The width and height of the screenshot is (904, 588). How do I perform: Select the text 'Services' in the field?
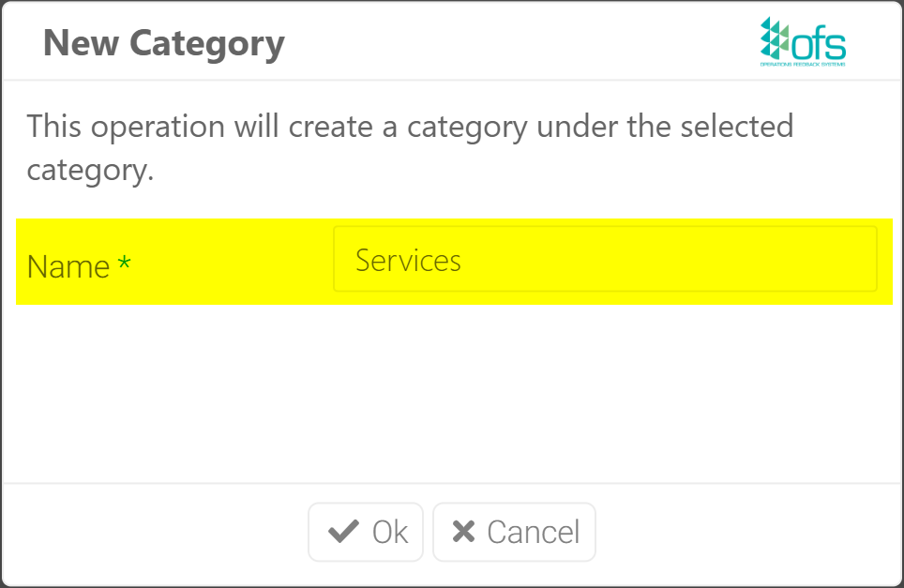click(x=407, y=261)
